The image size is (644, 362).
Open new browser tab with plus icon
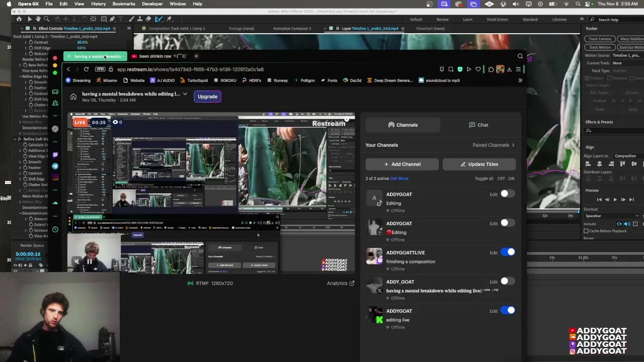(x=196, y=56)
